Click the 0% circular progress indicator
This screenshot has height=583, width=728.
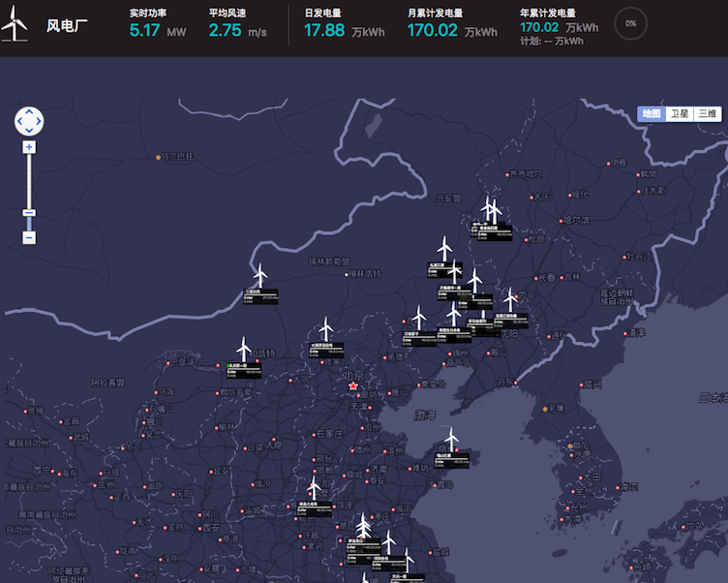tap(630, 23)
